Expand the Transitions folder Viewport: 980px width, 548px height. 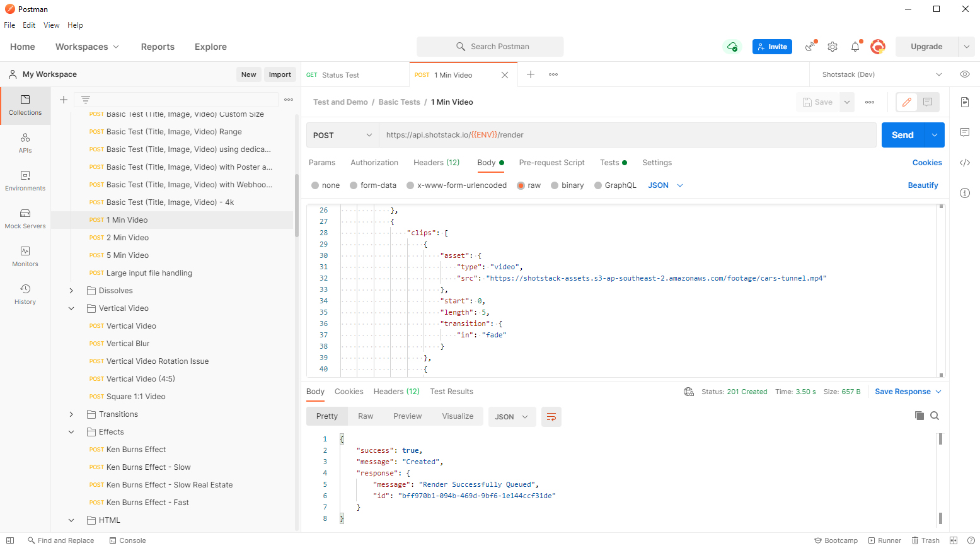[71, 414]
